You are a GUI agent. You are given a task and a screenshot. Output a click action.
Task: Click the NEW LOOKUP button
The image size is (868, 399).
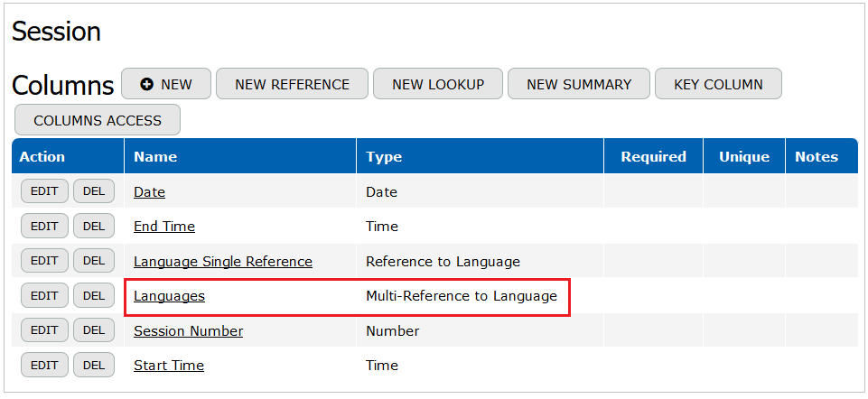click(x=438, y=84)
